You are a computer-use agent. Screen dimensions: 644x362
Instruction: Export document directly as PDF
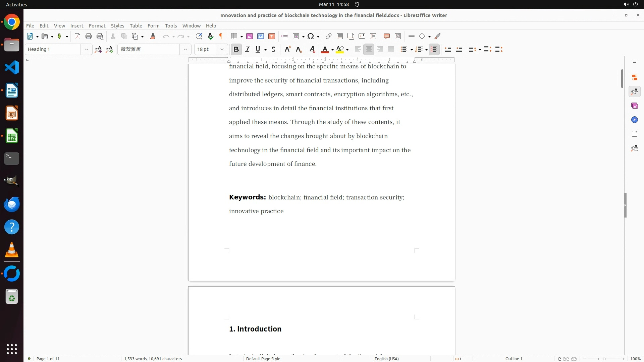coord(77,37)
